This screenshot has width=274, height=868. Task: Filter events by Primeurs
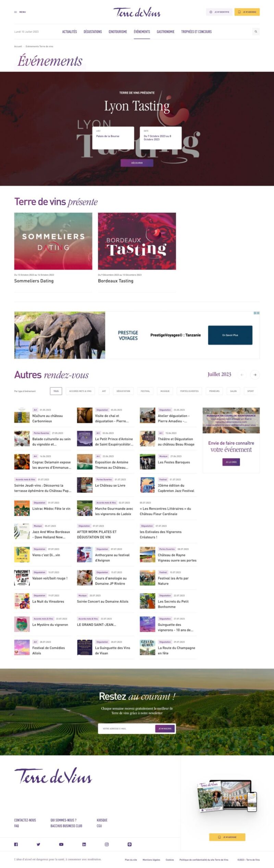[x=214, y=391]
